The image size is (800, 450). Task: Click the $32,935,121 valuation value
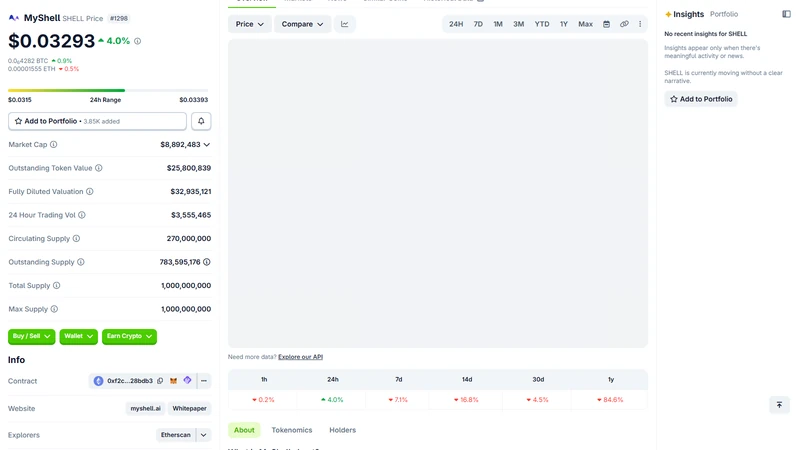[191, 191]
